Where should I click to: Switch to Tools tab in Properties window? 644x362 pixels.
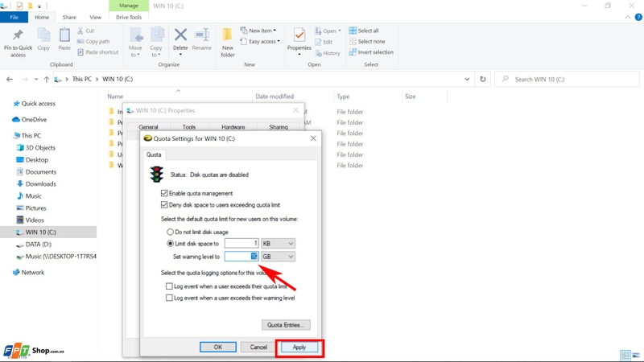[189, 127]
